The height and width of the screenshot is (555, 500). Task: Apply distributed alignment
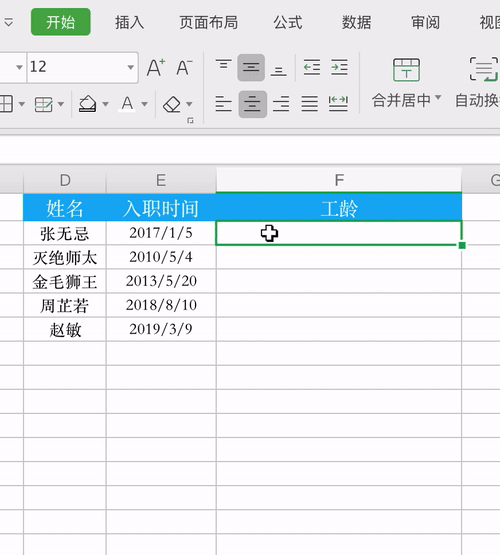tap(338, 104)
